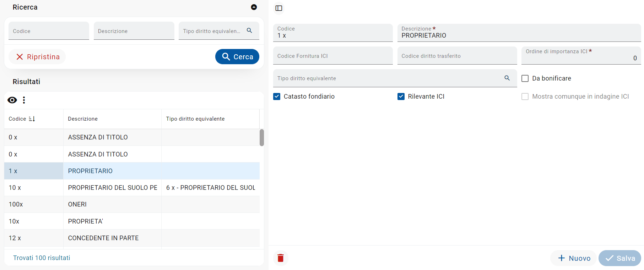Uncheck the Catasto fondiario checkbox
This screenshot has width=644, height=270.
(x=277, y=97)
